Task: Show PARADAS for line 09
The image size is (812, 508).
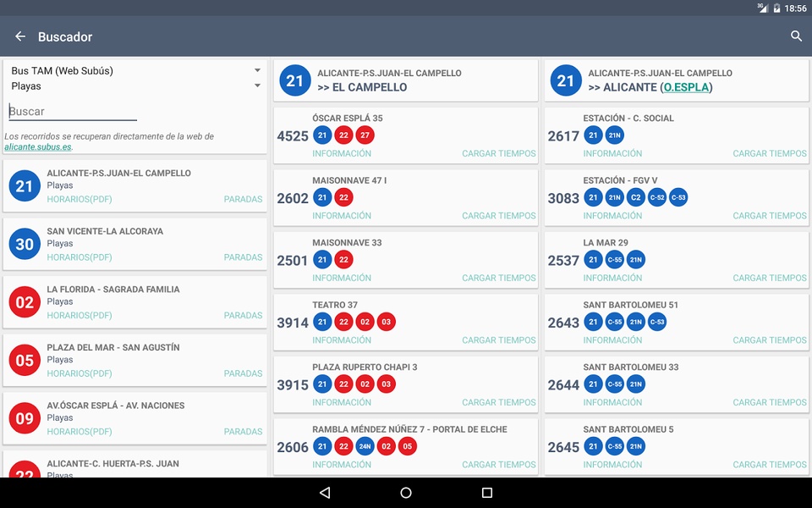Action: (243, 431)
